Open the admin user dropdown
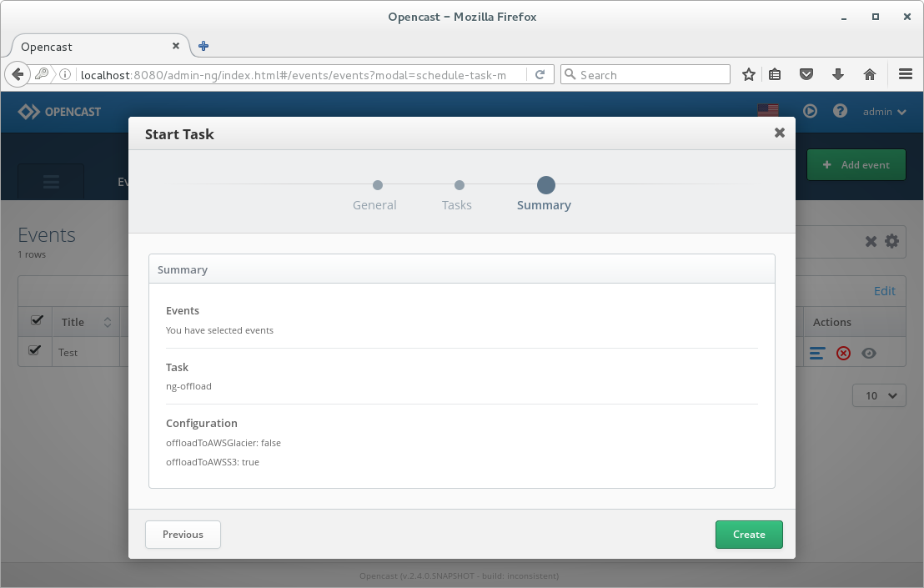 point(884,112)
